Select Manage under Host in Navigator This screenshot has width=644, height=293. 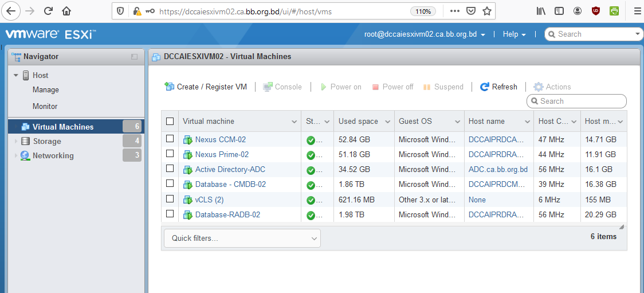coord(46,90)
